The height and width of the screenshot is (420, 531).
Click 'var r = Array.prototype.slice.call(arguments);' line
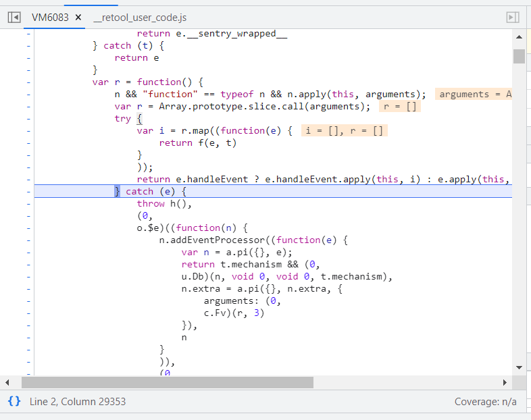click(243, 107)
